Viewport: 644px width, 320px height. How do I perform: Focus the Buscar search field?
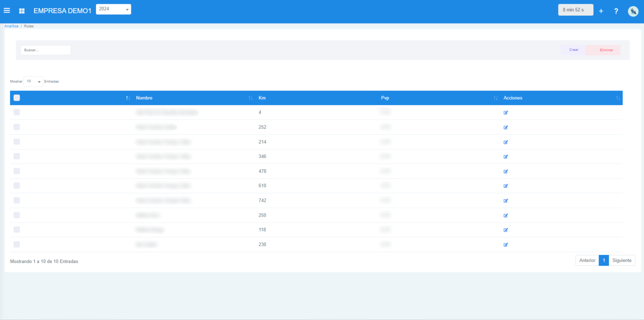coord(45,50)
